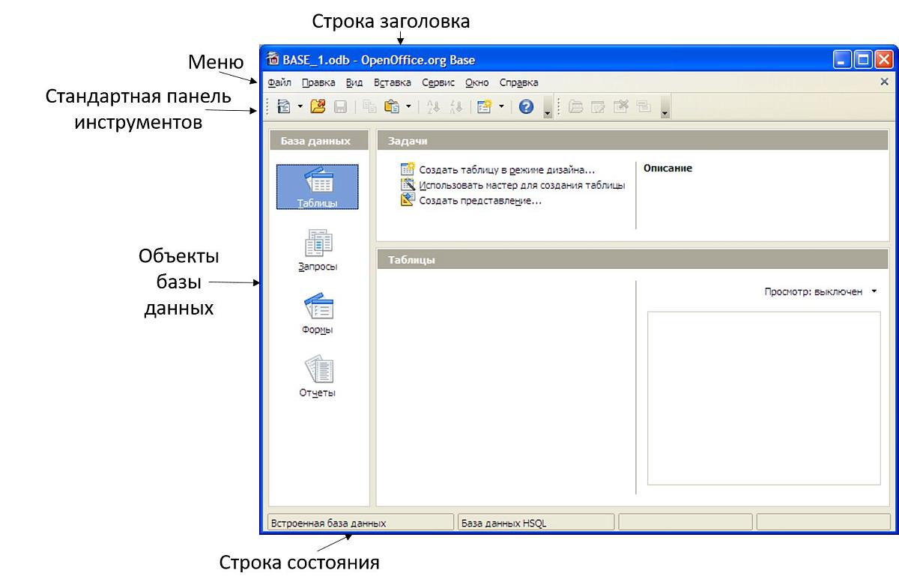Expand the New form dropdown arrow
The height and width of the screenshot is (588, 899).
coord(501,107)
